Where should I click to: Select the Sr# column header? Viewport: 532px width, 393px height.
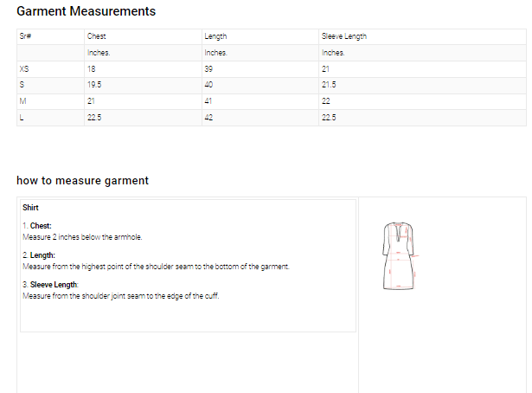pos(24,36)
